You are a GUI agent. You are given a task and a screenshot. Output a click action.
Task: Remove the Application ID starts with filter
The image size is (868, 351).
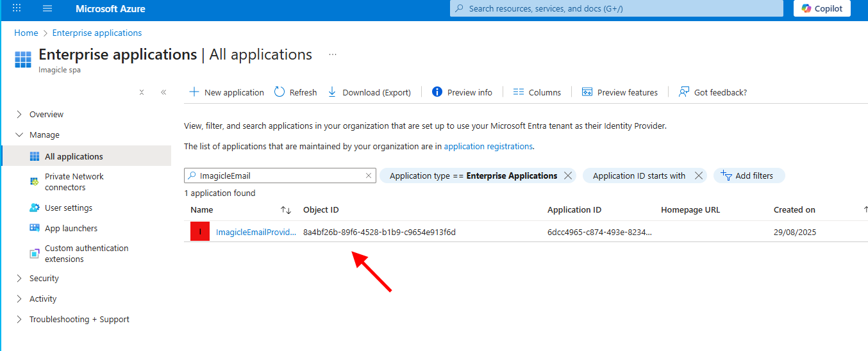click(x=699, y=175)
